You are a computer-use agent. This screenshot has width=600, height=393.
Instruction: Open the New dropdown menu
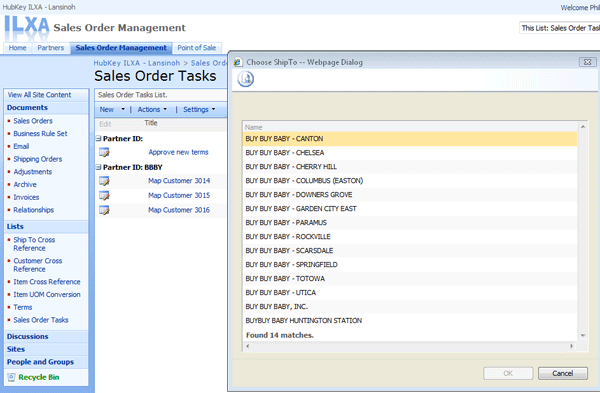tap(112, 109)
